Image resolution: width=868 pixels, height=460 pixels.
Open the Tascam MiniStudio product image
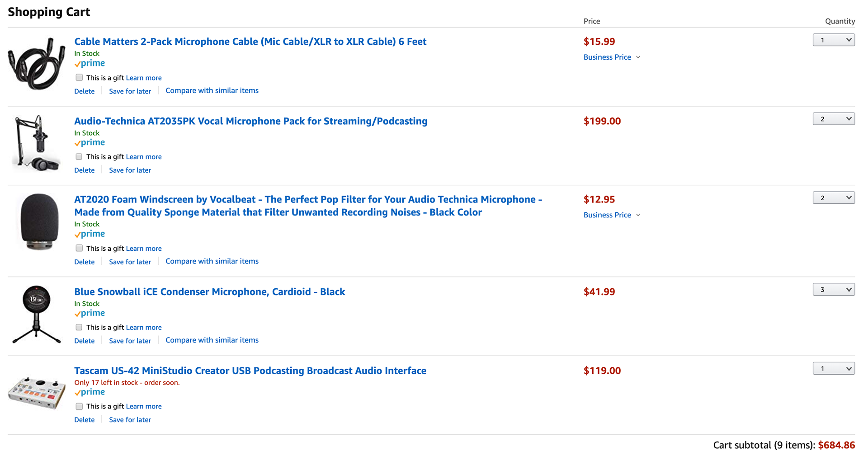[37, 393]
